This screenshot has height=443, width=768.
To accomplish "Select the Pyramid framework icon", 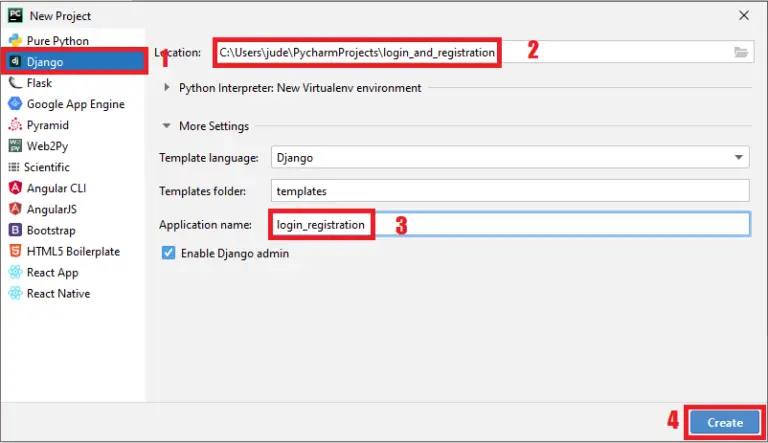I will (x=15, y=125).
